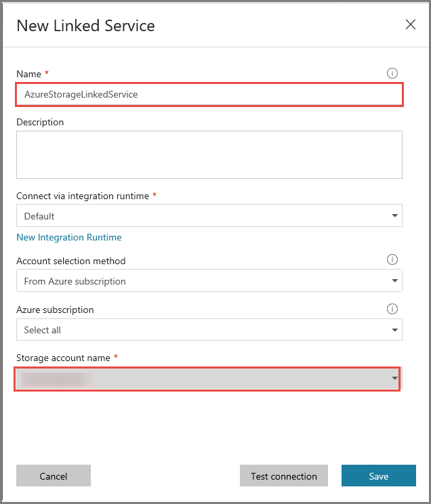Click the arrow on Account selection method dropdown

click(x=394, y=281)
